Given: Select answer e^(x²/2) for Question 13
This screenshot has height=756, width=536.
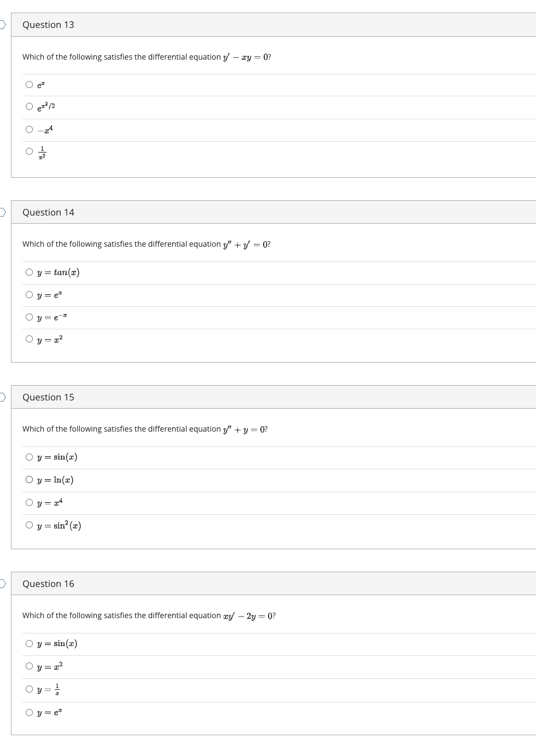Looking at the screenshot, I should pos(28,106).
